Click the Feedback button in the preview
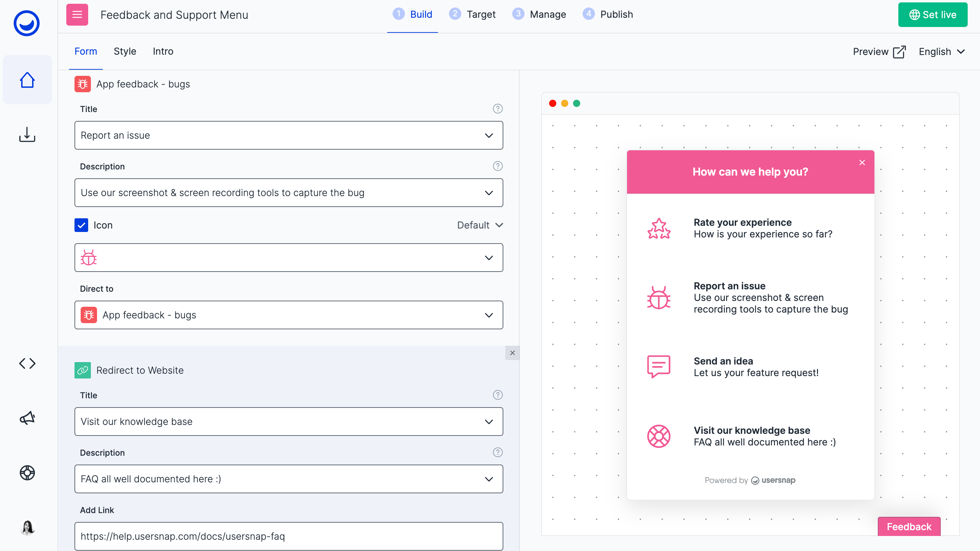The image size is (980, 551). 909,526
